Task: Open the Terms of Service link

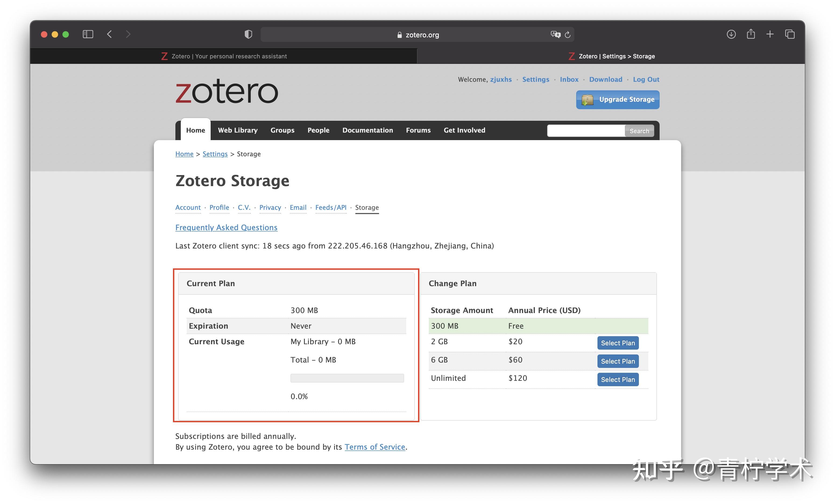Action: point(375,447)
